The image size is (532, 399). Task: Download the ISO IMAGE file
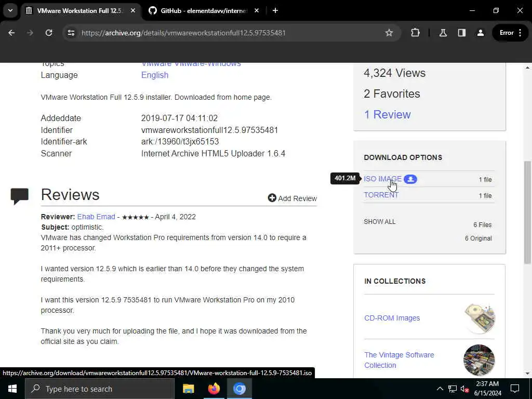tap(382, 179)
